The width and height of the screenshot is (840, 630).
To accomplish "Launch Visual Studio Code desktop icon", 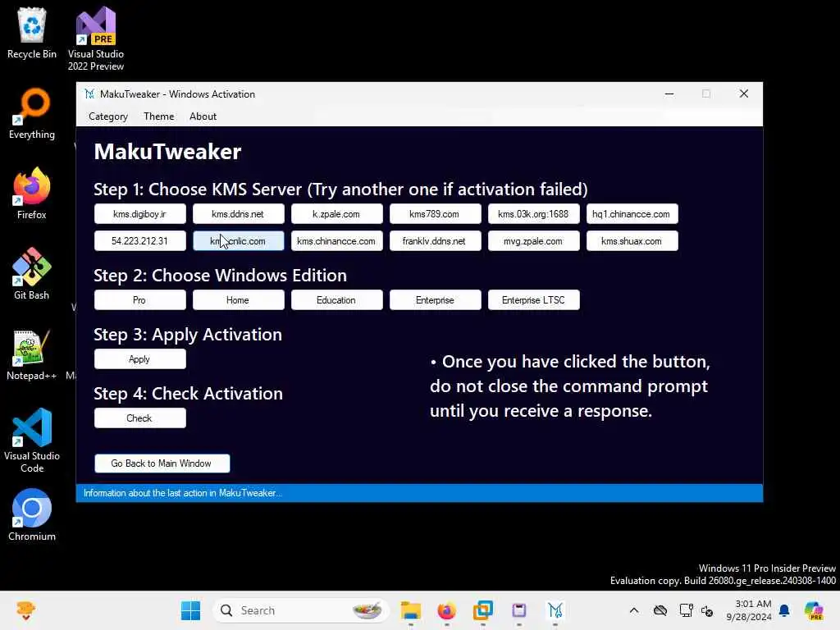I will [32, 441].
